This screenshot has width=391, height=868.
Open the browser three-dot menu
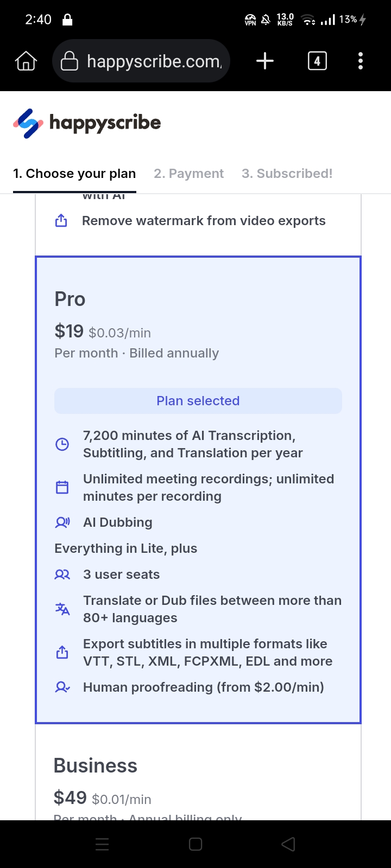360,61
